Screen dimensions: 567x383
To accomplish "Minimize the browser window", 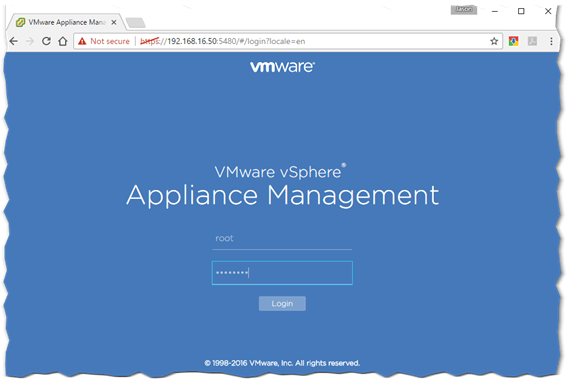I will point(495,11).
